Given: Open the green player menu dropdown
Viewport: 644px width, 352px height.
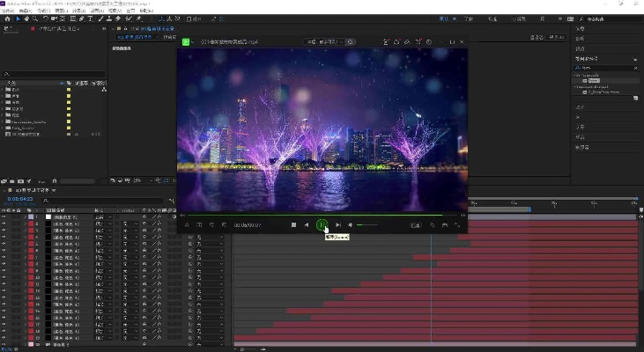Looking at the screenshot, I should point(187,40).
